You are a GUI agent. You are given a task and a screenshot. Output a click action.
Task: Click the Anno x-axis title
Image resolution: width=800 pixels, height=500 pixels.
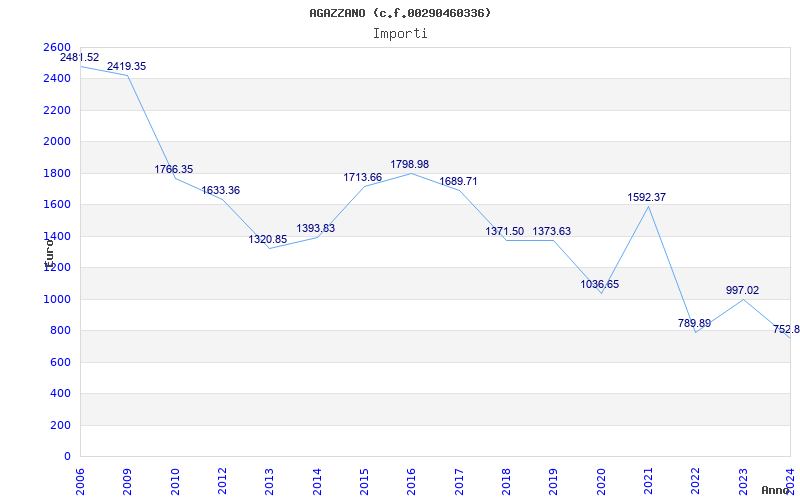[777, 490]
